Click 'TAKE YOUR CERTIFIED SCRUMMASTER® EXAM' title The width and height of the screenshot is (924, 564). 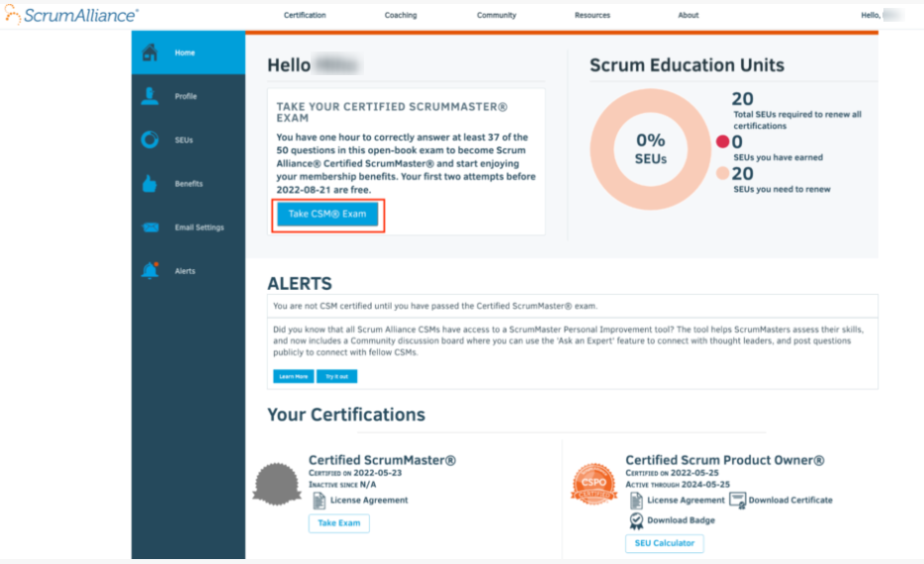[x=392, y=112]
